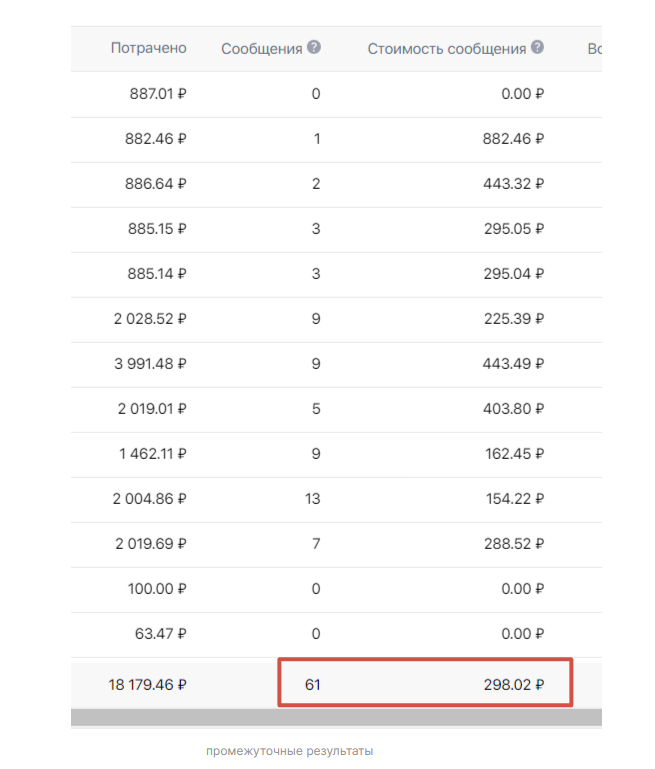Select the Стоимость сообщения column header
655x769 pixels.
446,48
